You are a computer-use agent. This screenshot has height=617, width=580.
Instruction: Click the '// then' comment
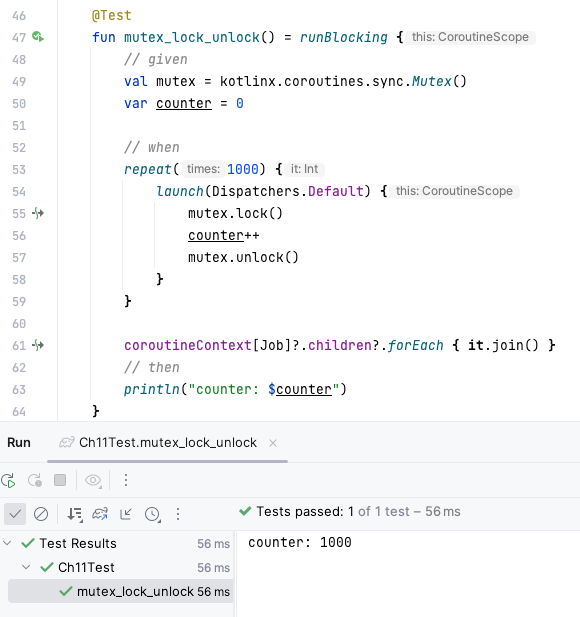[152, 368]
